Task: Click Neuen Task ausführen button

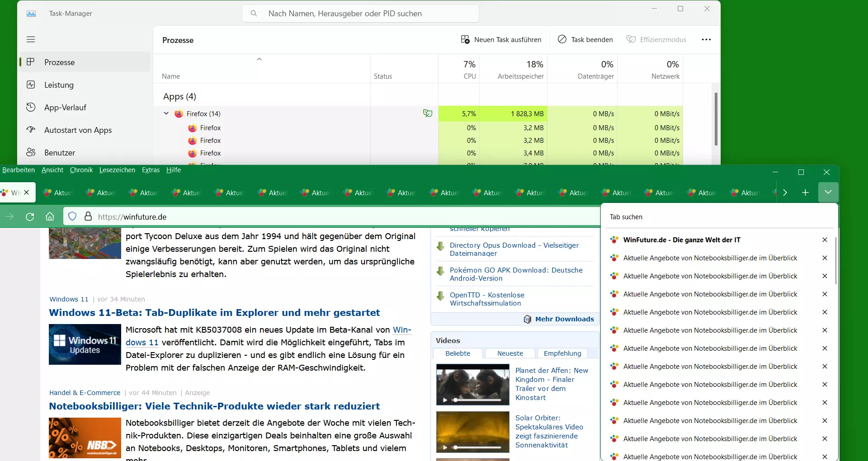Action: [x=501, y=40]
